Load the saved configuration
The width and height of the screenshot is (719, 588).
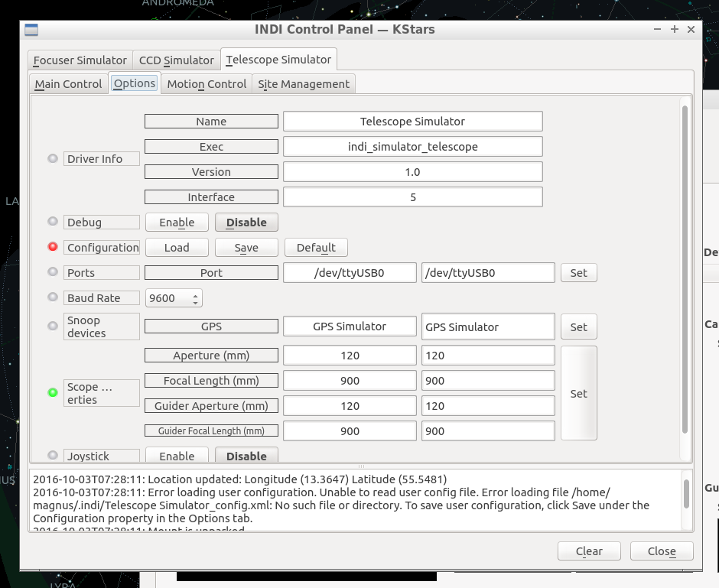[x=177, y=248]
